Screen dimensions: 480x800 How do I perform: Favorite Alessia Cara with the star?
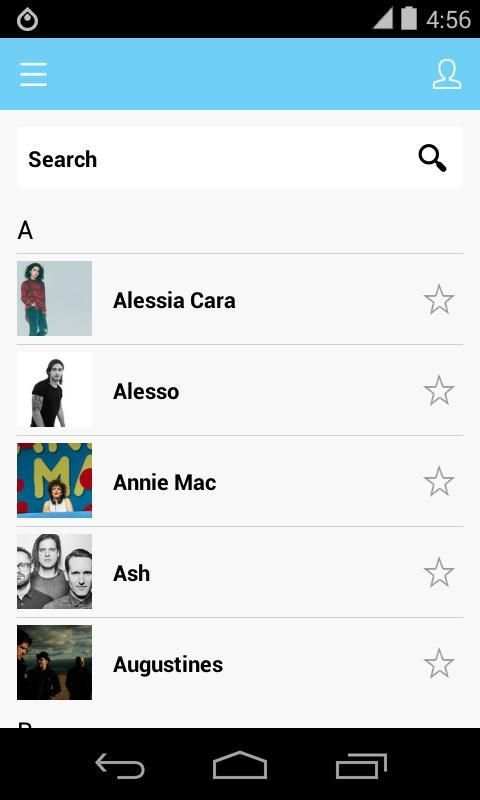(x=439, y=299)
